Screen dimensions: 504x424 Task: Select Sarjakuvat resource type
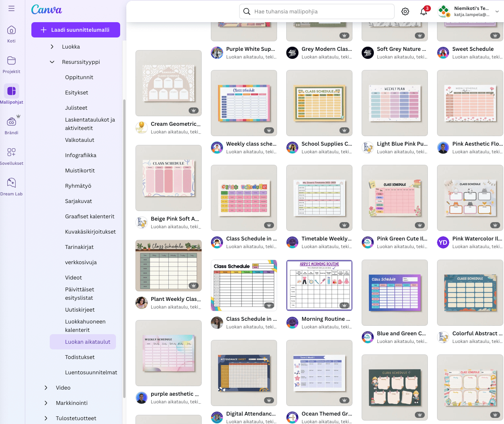[78, 201]
